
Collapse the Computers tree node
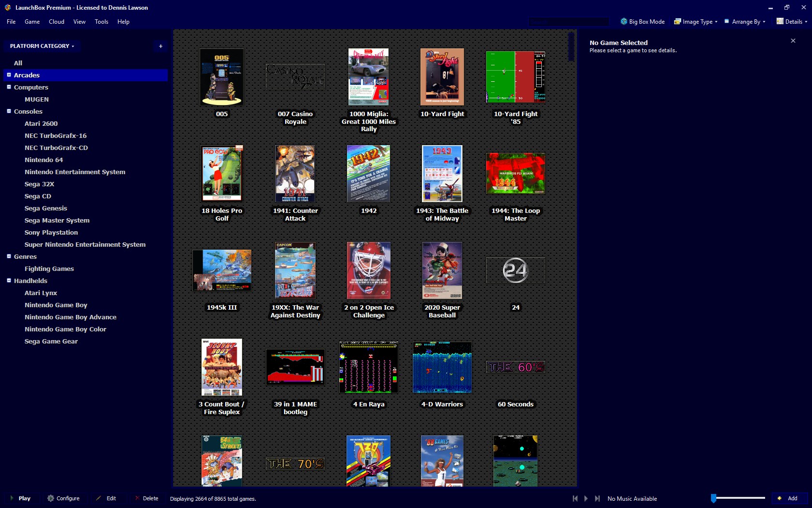pyautogui.click(x=9, y=87)
